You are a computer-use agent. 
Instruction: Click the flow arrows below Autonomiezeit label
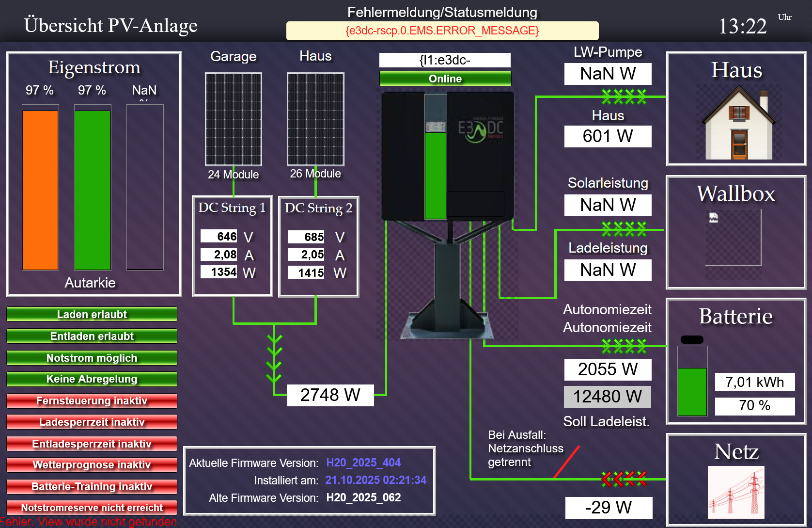tap(624, 346)
